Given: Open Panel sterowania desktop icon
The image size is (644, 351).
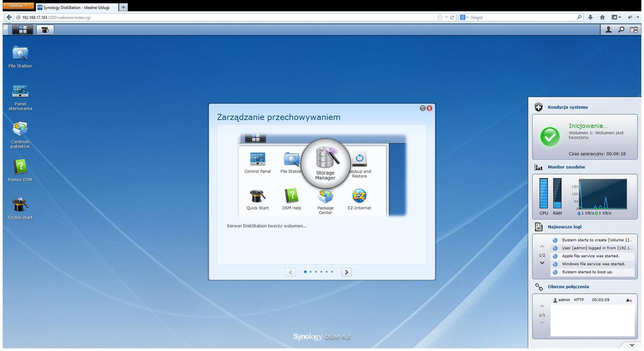Looking at the screenshot, I should [20, 97].
